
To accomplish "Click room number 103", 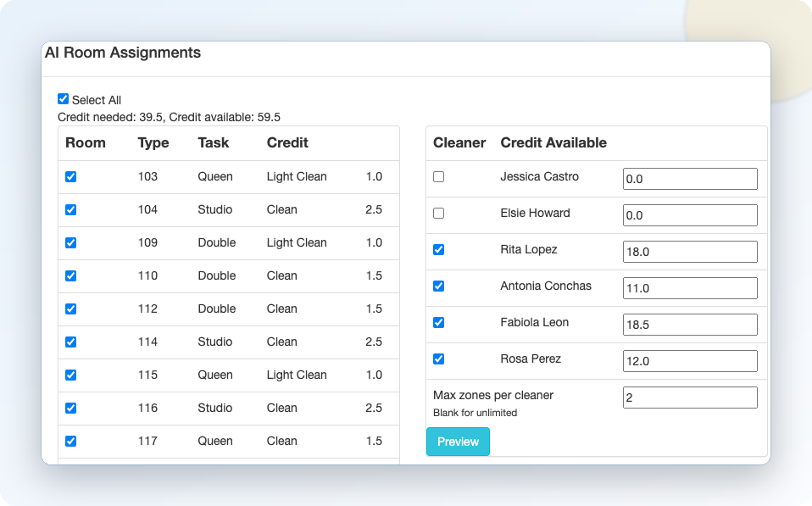I will (x=147, y=176).
